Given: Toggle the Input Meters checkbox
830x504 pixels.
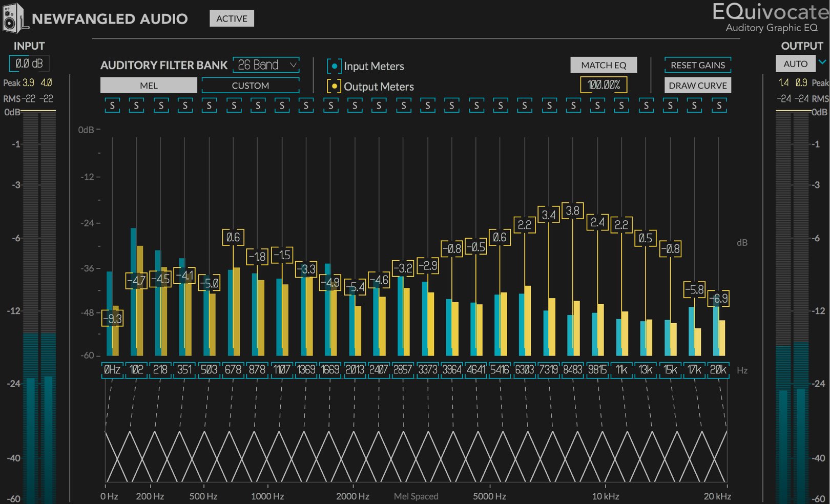Looking at the screenshot, I should coord(334,66).
